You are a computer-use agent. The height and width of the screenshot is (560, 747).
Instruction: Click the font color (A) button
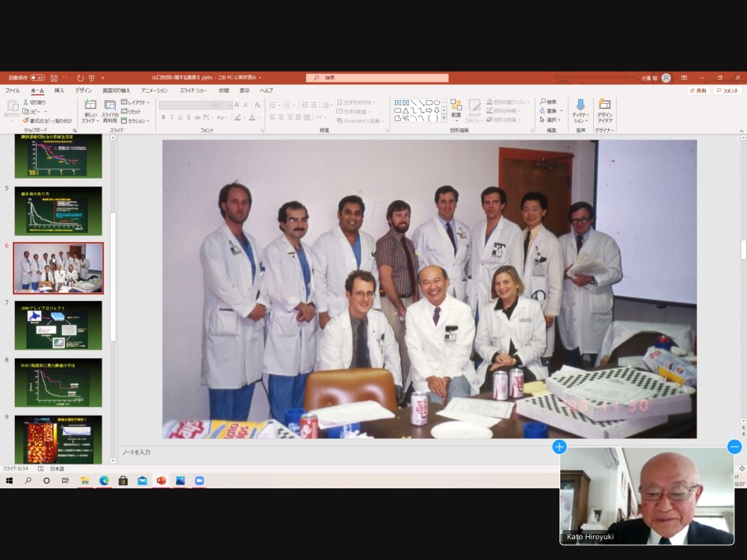(x=252, y=117)
